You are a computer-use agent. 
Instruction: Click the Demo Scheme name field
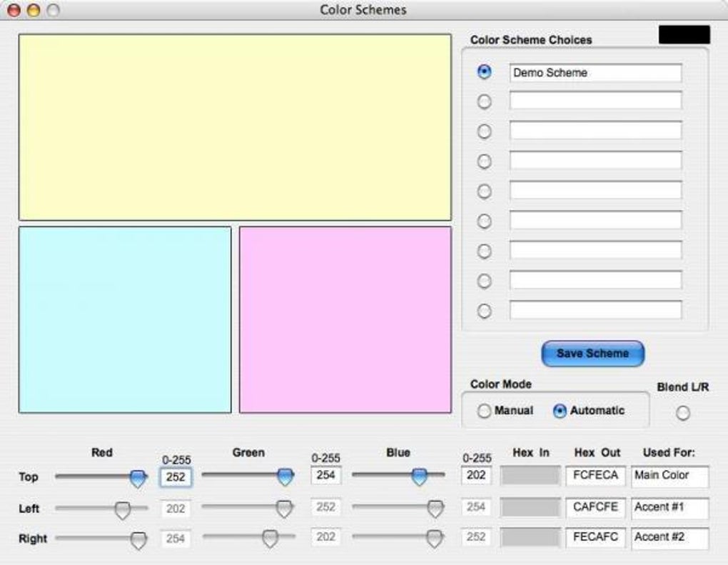pyautogui.click(x=595, y=73)
